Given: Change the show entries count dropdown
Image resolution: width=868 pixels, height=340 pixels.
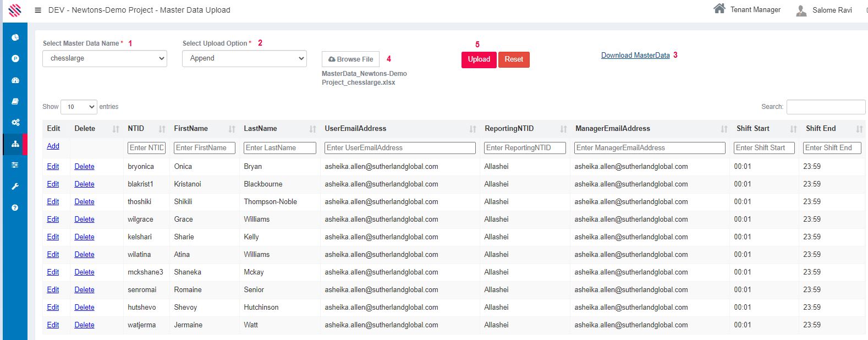Looking at the screenshot, I should [x=79, y=107].
